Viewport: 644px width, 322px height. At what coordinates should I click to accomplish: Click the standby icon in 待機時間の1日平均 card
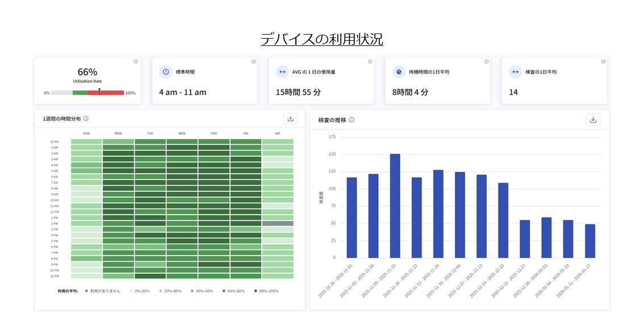tap(399, 72)
